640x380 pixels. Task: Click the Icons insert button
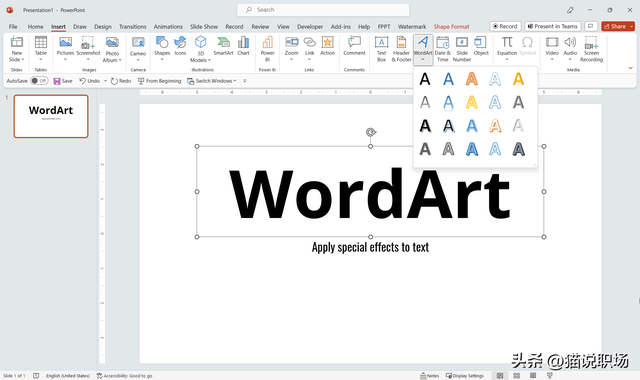point(180,46)
